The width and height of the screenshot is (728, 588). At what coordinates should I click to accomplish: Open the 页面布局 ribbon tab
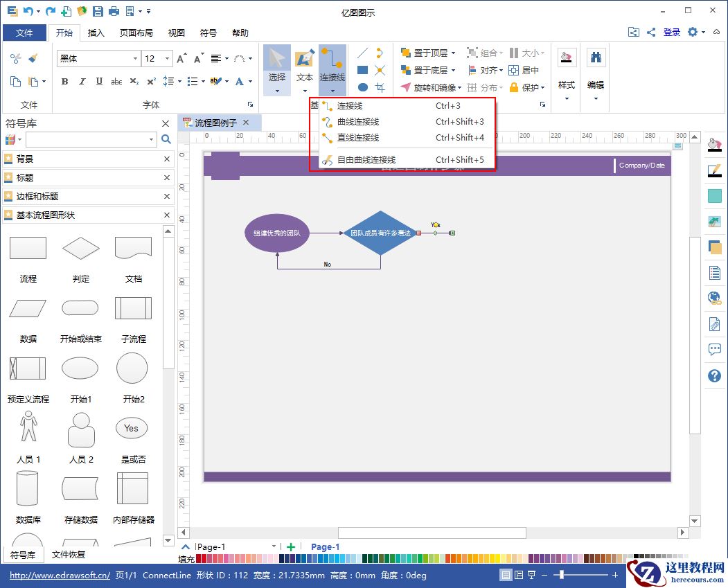point(136,33)
